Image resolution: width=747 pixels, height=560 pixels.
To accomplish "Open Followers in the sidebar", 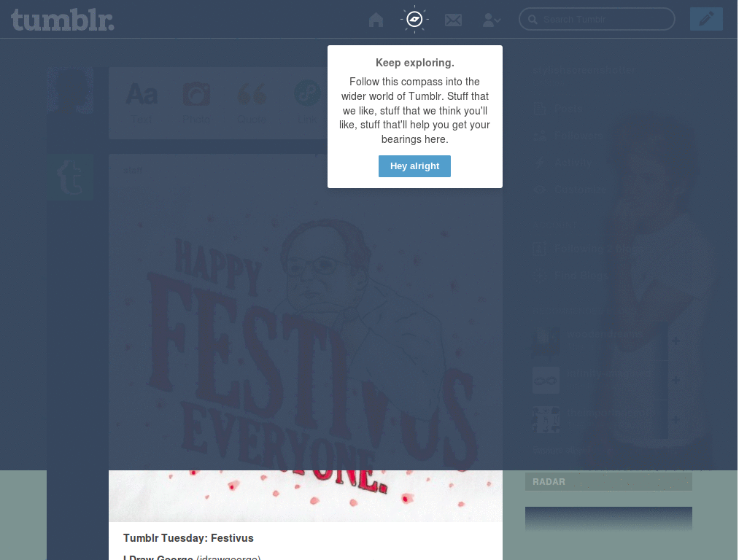I will (568, 136).
